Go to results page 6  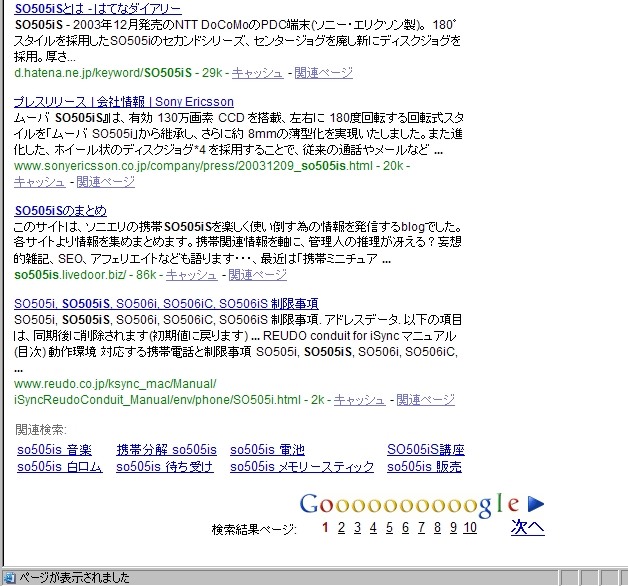tap(405, 528)
